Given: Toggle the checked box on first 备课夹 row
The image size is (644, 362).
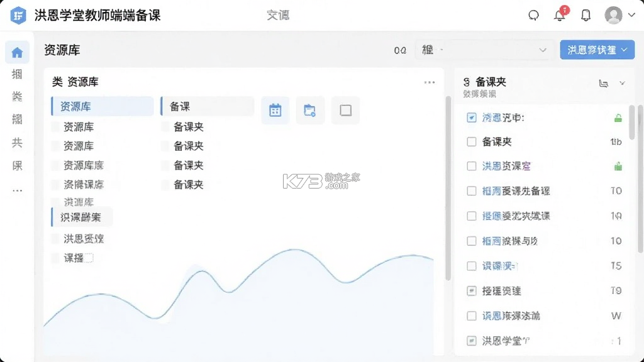Looking at the screenshot, I should 471,118.
